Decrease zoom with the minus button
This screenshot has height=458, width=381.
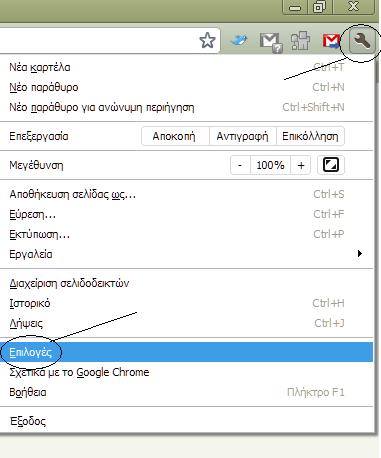pos(240,165)
